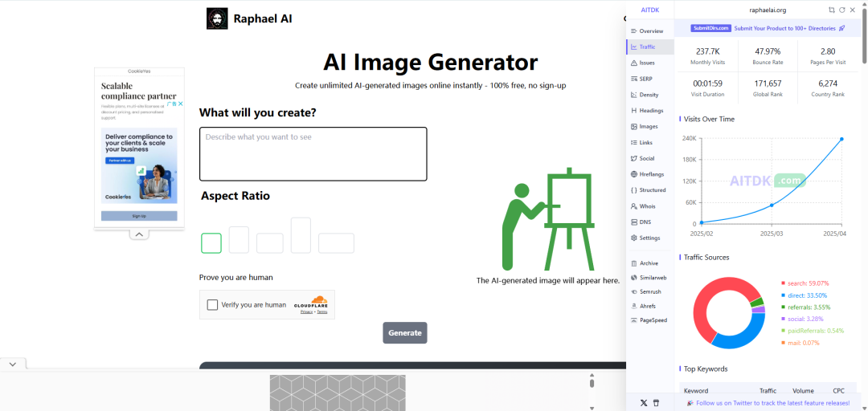Click the down chevron tab at bottom left
Image resolution: width=868 pixels, height=411 pixels.
pos(13,364)
